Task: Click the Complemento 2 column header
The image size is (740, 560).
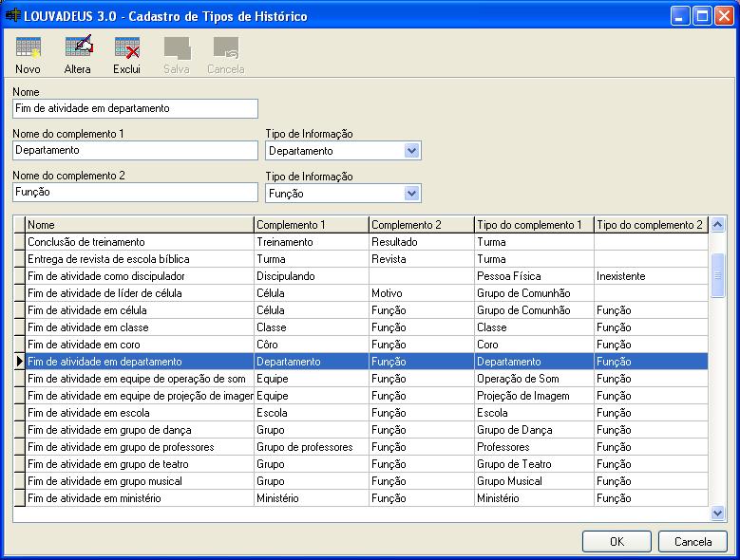Action: [422, 225]
